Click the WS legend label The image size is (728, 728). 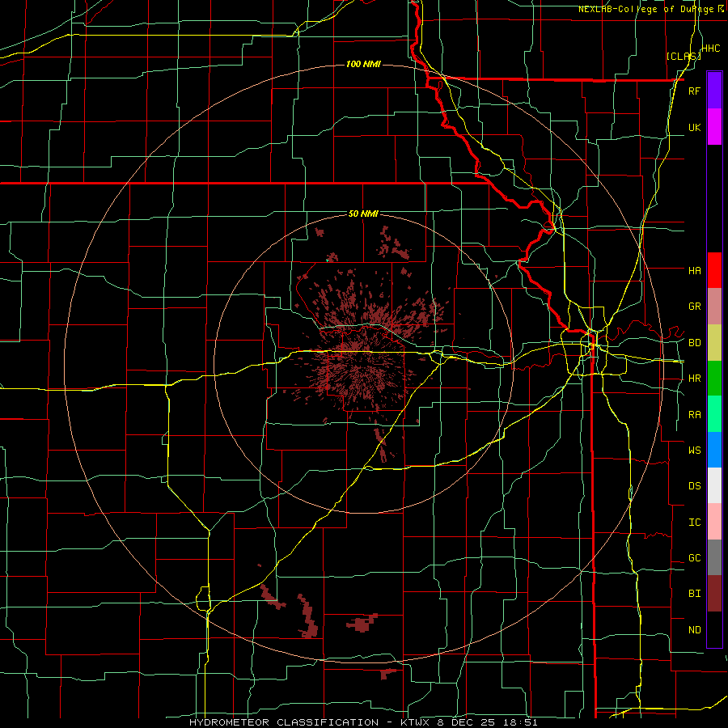694,451
